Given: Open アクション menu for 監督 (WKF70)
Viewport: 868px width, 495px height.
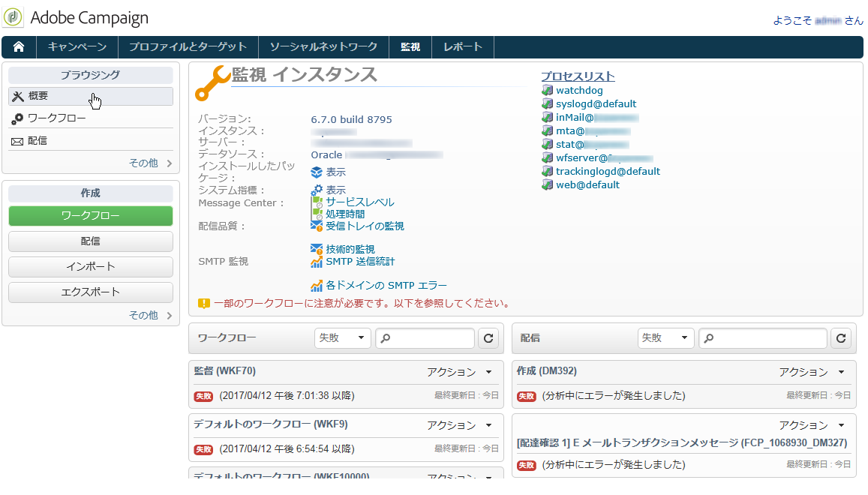Looking at the screenshot, I should click(x=459, y=372).
